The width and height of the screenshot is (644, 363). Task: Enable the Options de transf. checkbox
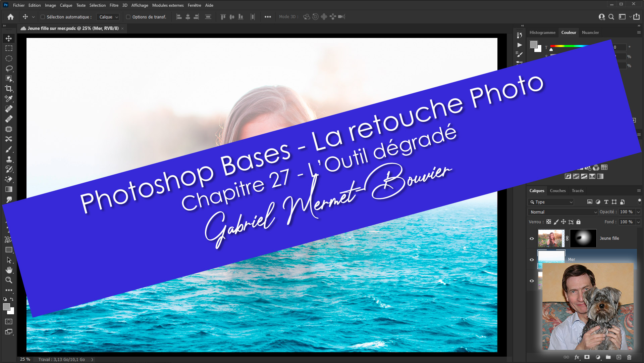click(x=128, y=17)
